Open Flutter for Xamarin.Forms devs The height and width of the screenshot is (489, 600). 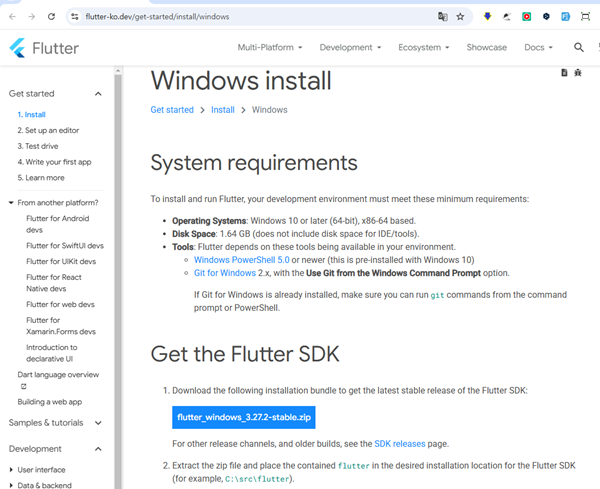pyautogui.click(x=61, y=326)
